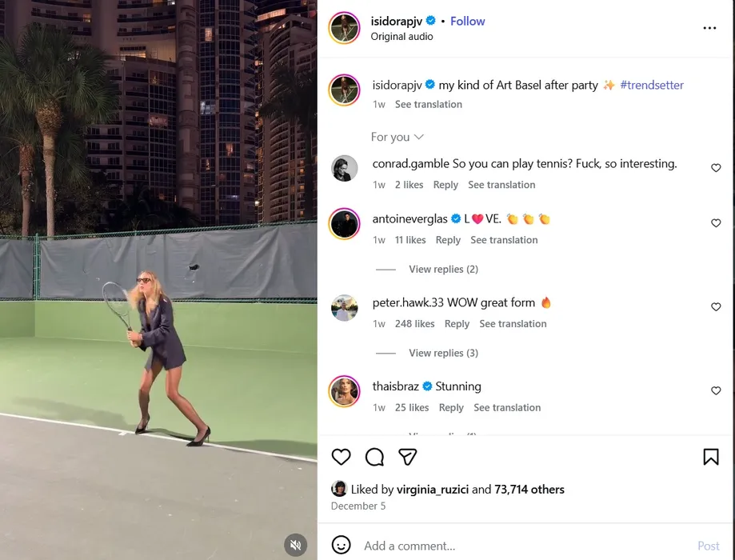Like conrad.gamble's comment

point(716,168)
